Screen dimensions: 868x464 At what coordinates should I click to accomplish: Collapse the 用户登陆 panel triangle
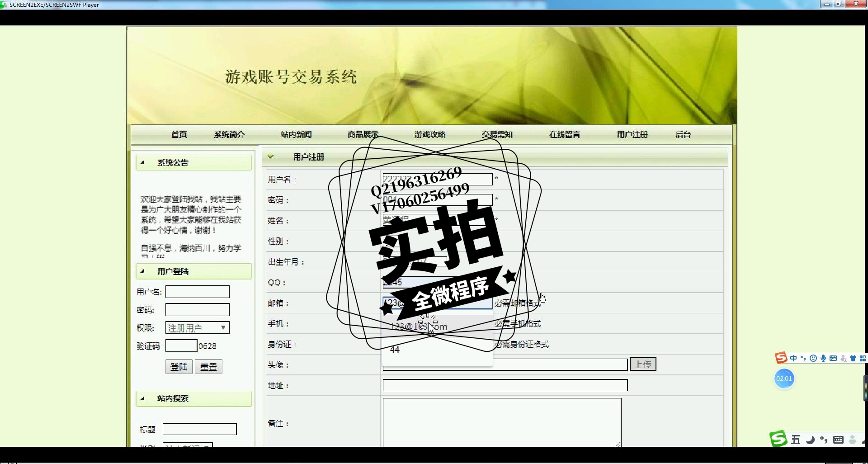[x=142, y=271]
